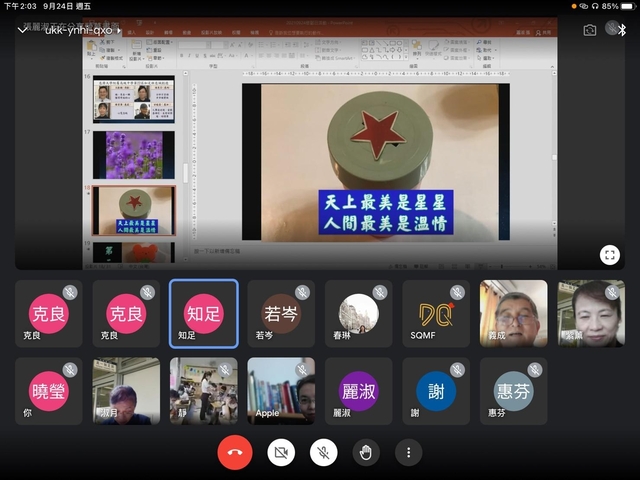Viewport: 640px width, 480px height.
Task: Select the 麗淑 participant tile
Action: [358, 391]
